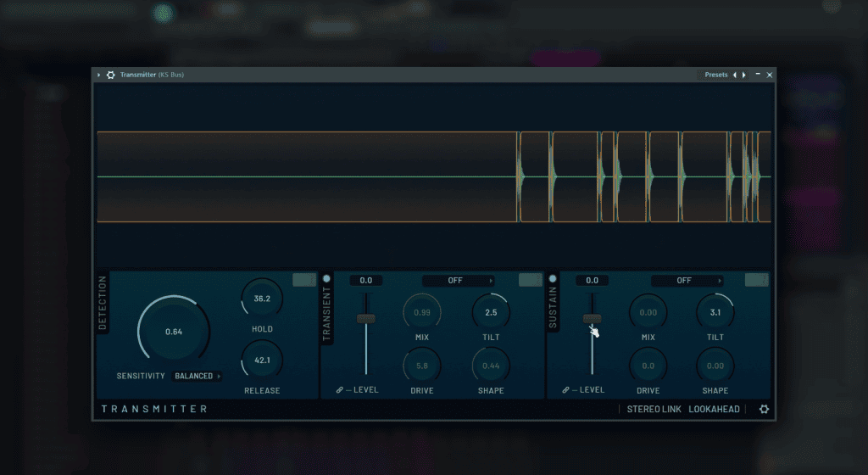Click the Sustain level fader handle

pyautogui.click(x=592, y=318)
